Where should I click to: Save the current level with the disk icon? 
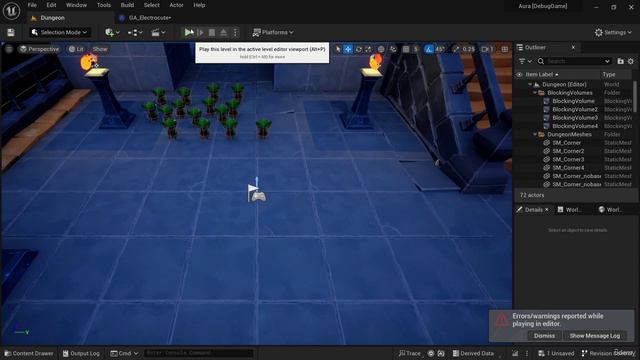[x=11, y=32]
